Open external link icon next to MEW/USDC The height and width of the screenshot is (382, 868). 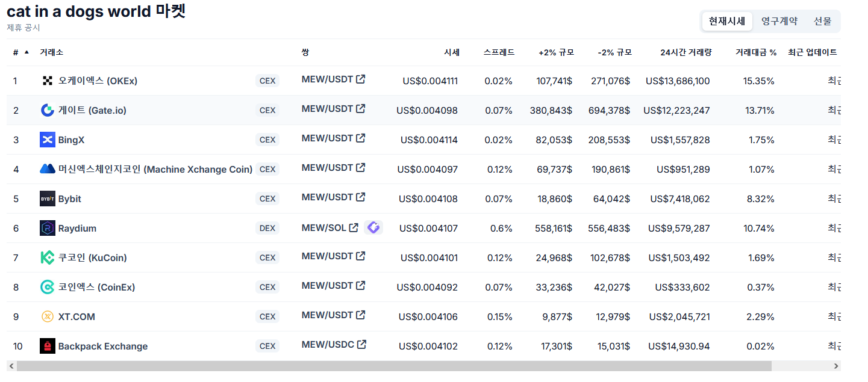tap(362, 344)
